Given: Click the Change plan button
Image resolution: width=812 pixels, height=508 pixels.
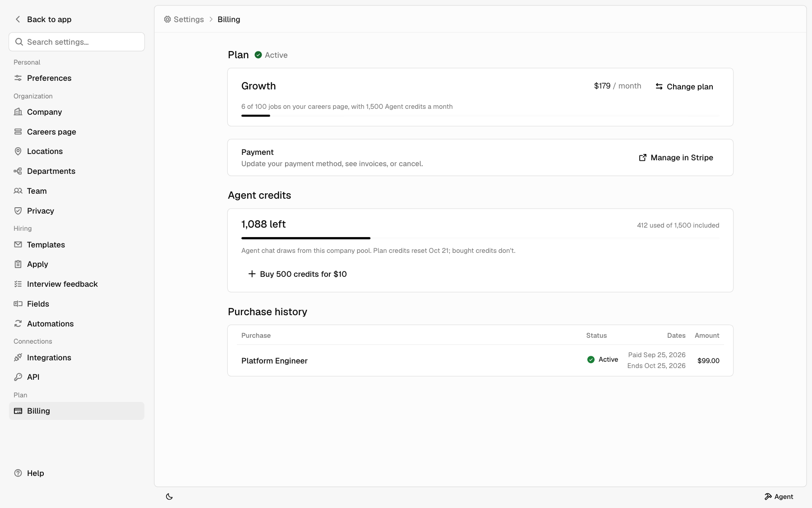Looking at the screenshot, I should click(684, 86).
